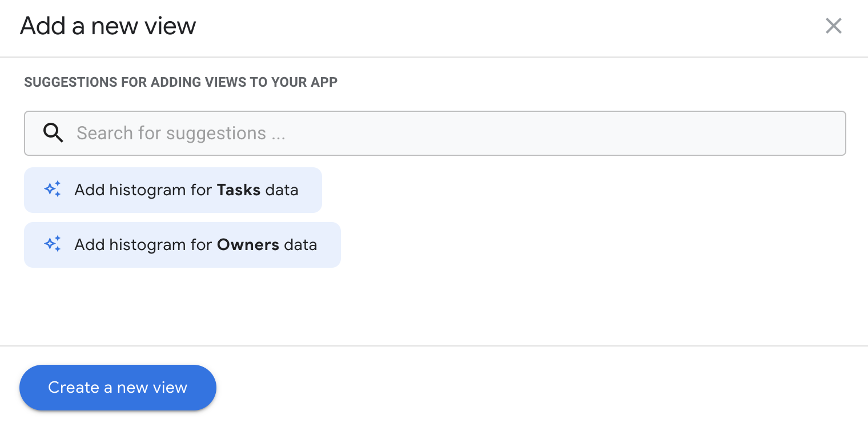
Task: Select Add histogram for Owners data
Action: pos(182,245)
